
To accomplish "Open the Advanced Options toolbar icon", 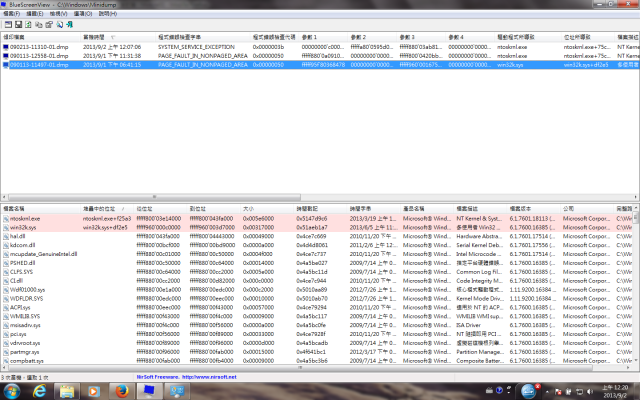I will tap(8, 24).
